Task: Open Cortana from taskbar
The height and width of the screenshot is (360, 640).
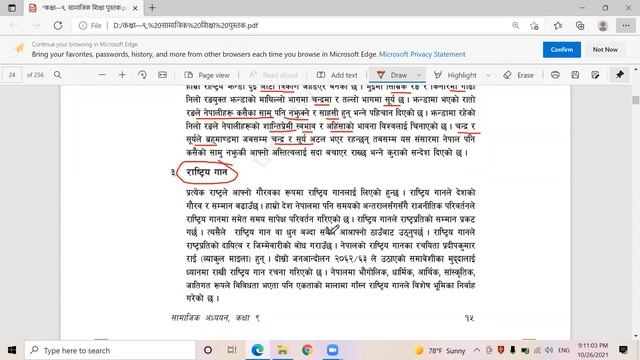Action: [x=208, y=350]
